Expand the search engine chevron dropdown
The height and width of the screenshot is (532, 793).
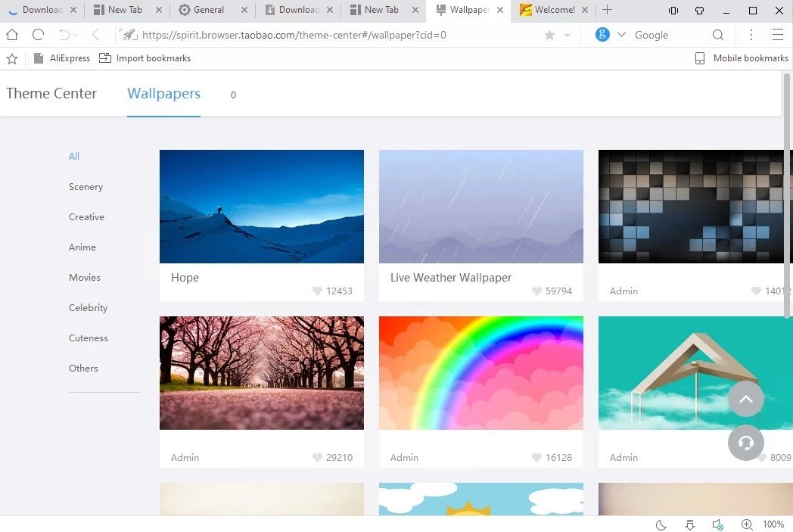pyautogui.click(x=622, y=35)
